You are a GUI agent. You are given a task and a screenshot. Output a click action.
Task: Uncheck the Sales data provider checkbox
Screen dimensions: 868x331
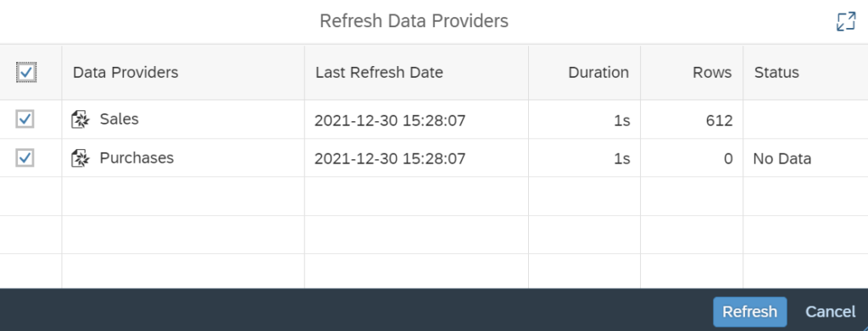pos(25,119)
